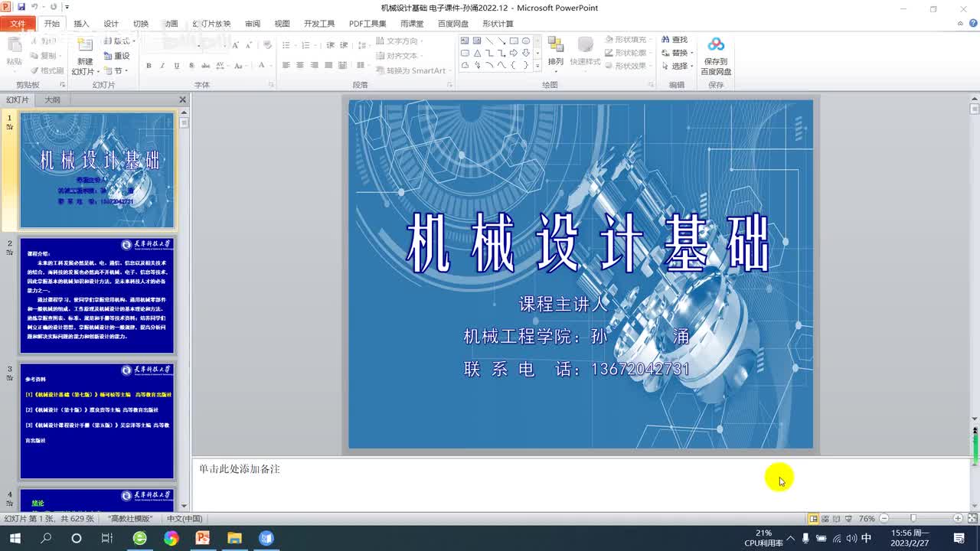Select slide 2 thumbnail (课程介绍)
This screenshot has width=980, height=551.
tap(97, 295)
